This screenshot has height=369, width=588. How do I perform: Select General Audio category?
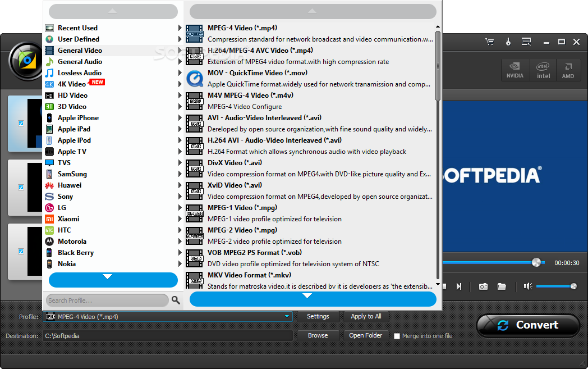(x=113, y=62)
